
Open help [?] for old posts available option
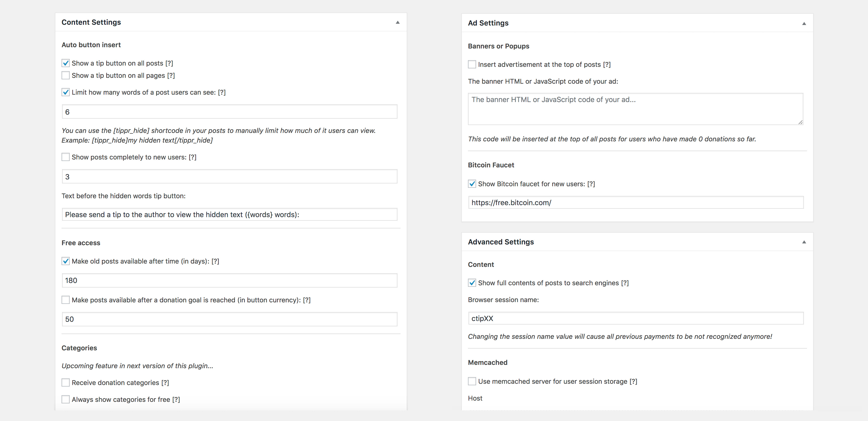[215, 261]
